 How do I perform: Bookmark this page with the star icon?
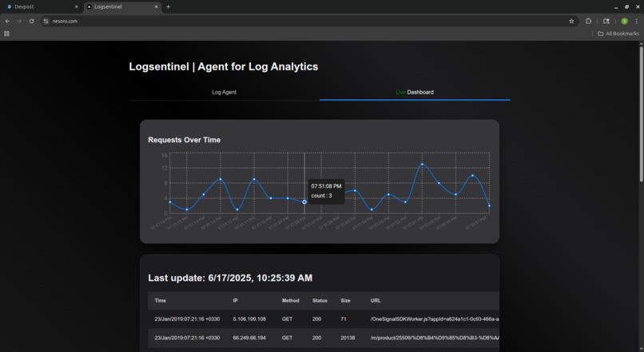[571, 21]
